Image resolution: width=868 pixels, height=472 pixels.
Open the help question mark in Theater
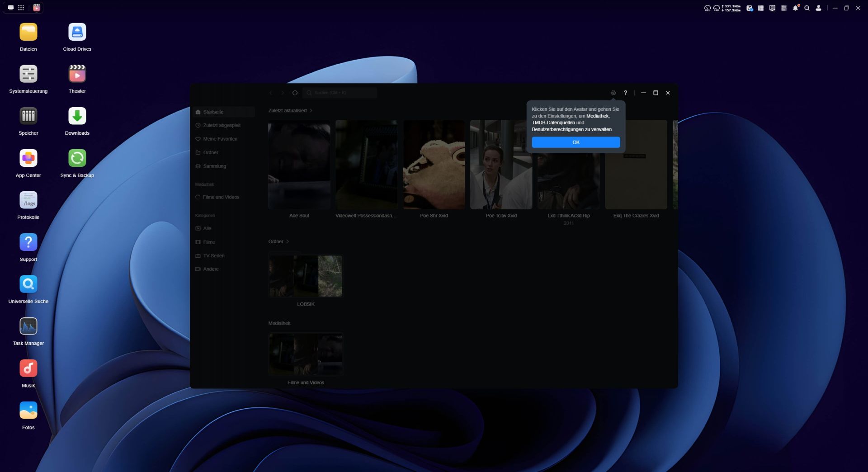click(x=625, y=93)
